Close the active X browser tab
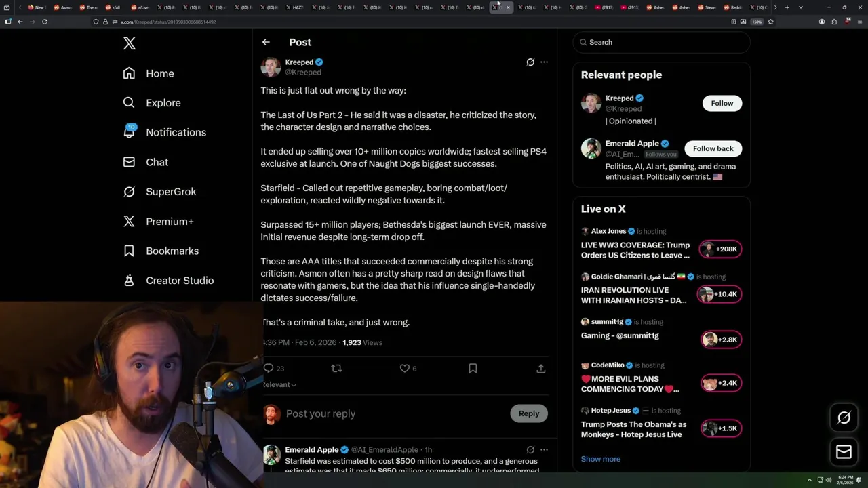The height and width of the screenshot is (488, 868). pyautogui.click(x=508, y=7)
